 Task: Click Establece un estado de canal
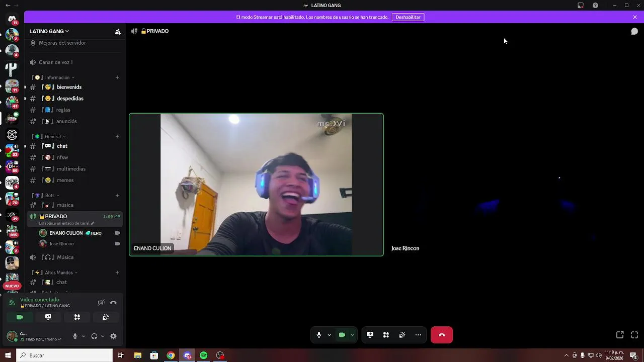[x=66, y=223]
